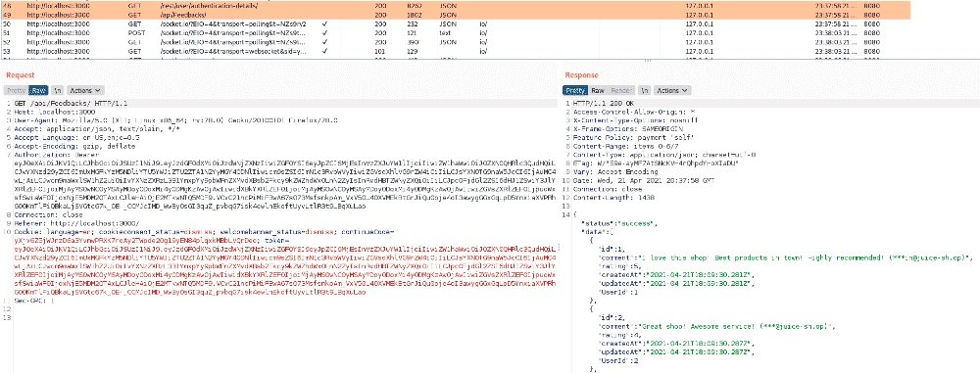Click the checkmark in row 52
Viewport: 980px width, 373px height.
tap(325, 41)
